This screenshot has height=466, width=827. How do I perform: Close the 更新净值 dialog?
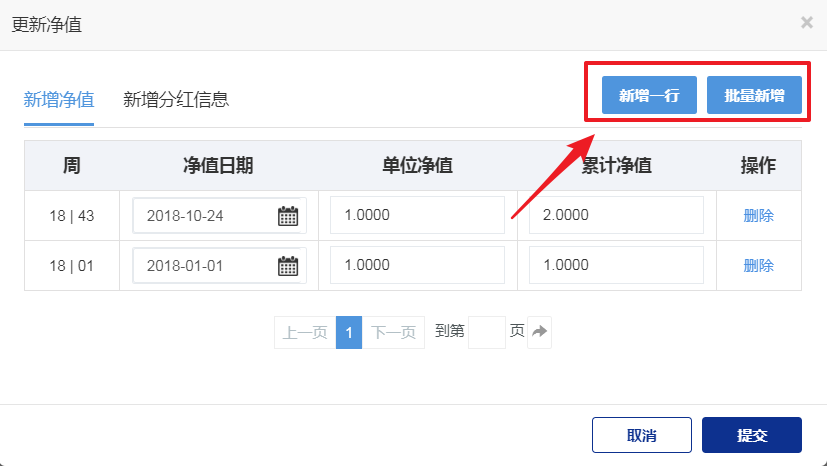(806, 23)
